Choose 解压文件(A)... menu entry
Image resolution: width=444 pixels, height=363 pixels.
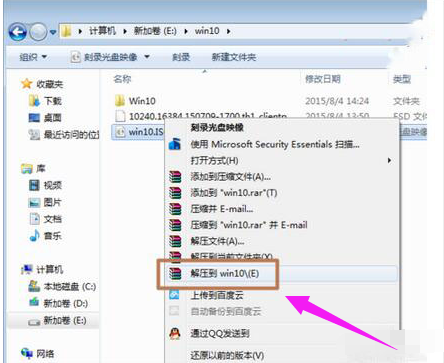tap(217, 241)
